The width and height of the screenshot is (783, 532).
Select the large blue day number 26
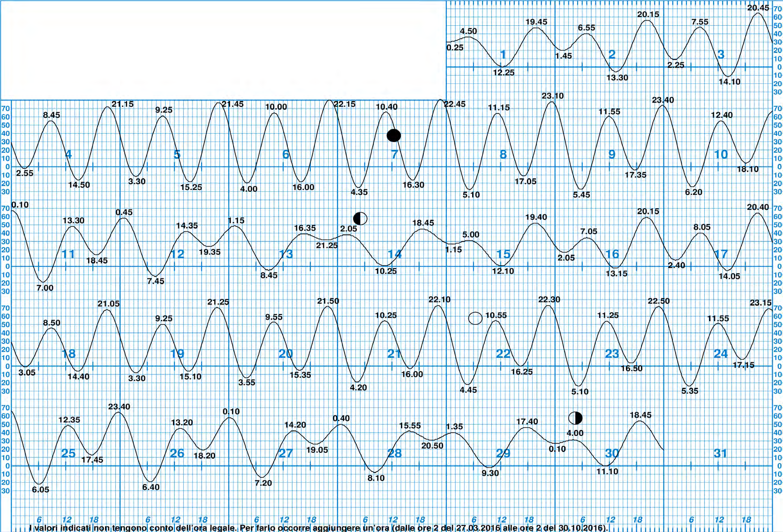[x=177, y=453]
